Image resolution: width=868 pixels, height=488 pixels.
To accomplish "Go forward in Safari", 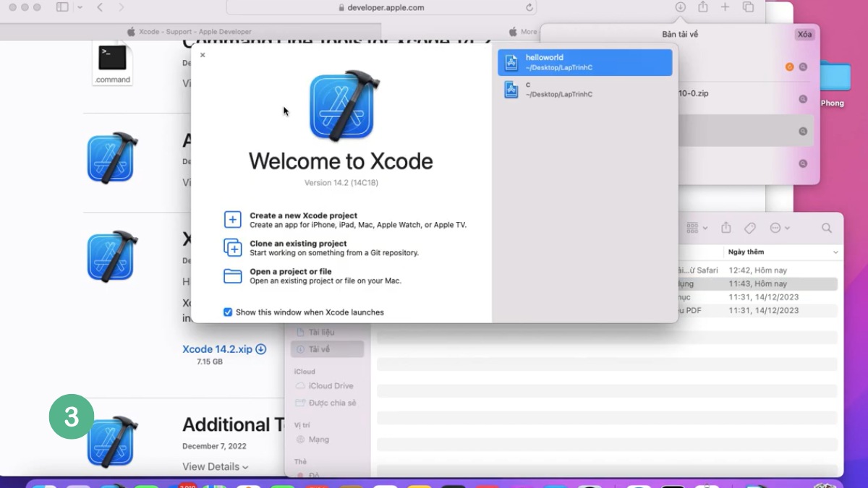I will pos(121,7).
